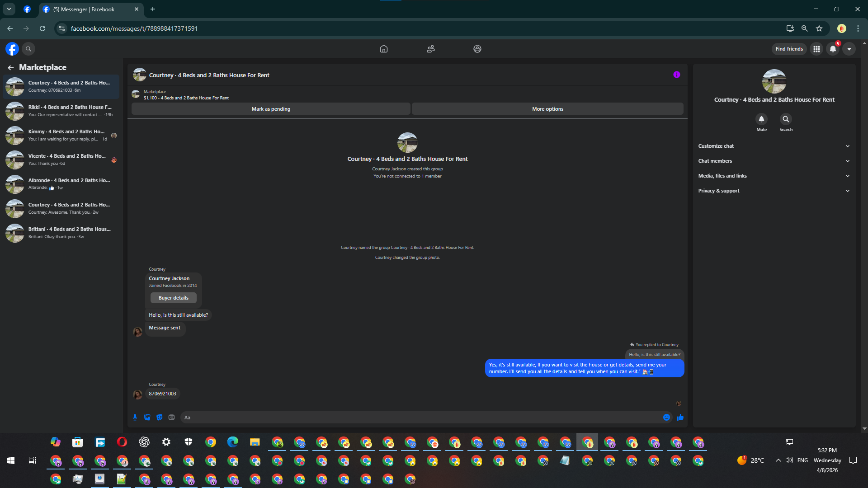Open the GIF picker icon

(171, 418)
